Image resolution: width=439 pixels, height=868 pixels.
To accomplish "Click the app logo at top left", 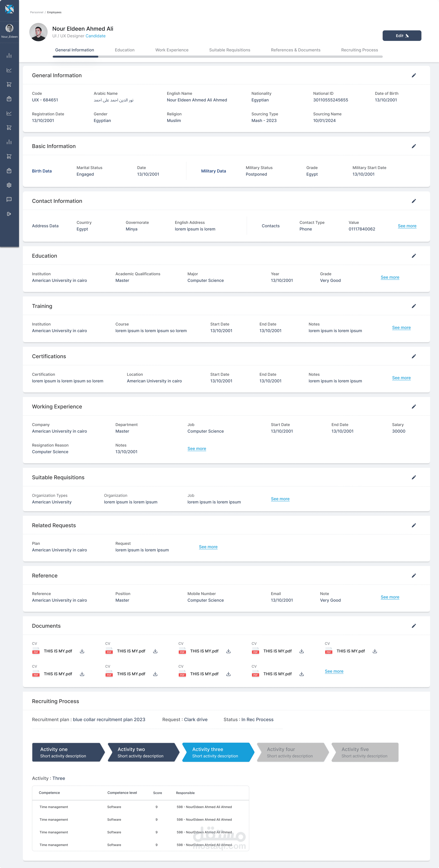I will (x=9, y=9).
